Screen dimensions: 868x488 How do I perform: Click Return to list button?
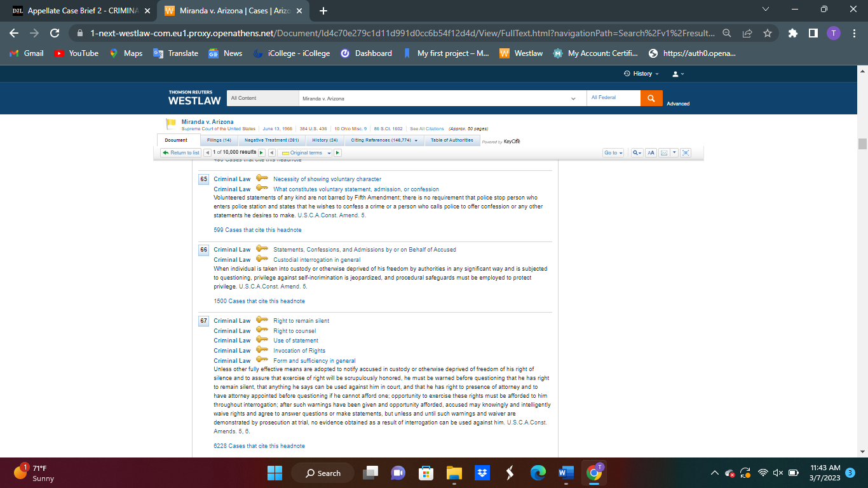[180, 152]
